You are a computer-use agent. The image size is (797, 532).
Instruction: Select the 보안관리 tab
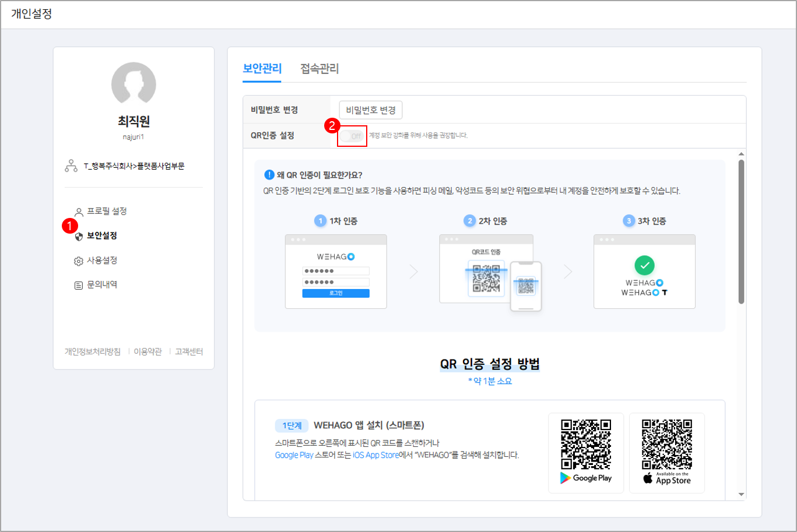pyautogui.click(x=261, y=68)
